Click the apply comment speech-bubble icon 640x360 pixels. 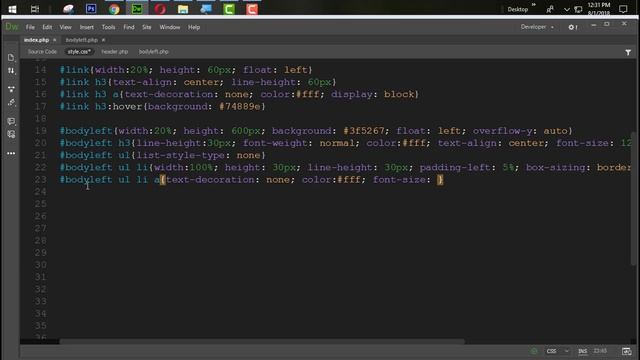11,121
